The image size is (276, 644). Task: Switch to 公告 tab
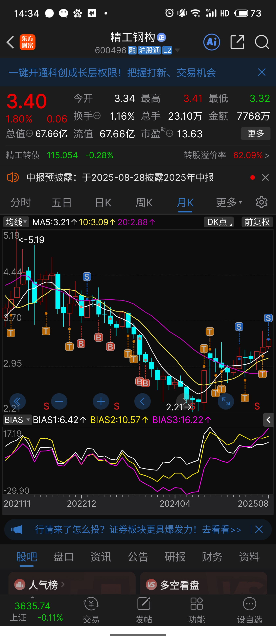pos(138,557)
